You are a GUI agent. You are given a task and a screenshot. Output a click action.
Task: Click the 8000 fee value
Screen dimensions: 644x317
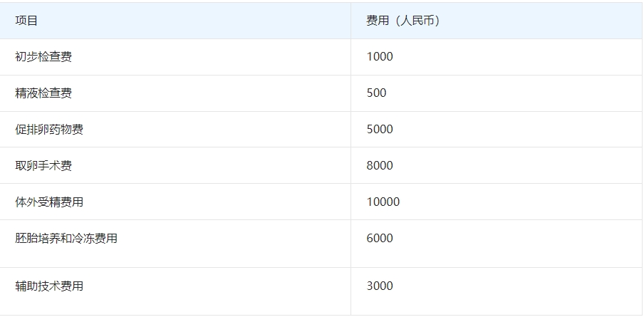point(380,165)
